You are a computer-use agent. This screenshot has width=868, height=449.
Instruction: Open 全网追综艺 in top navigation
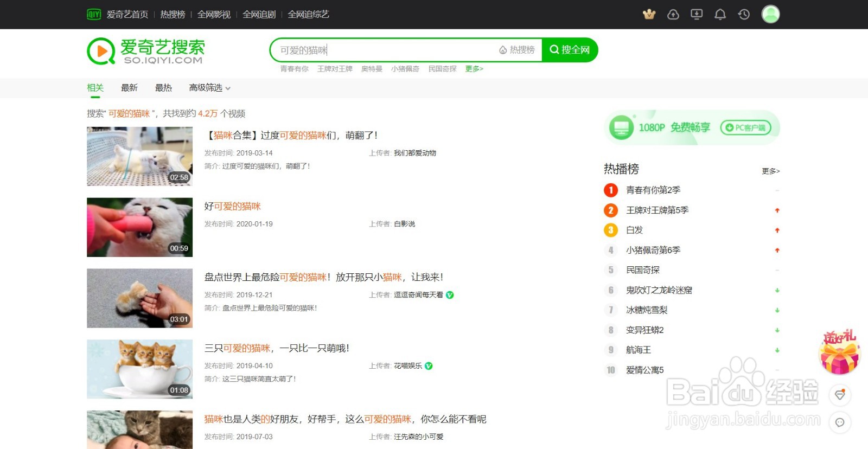click(308, 15)
